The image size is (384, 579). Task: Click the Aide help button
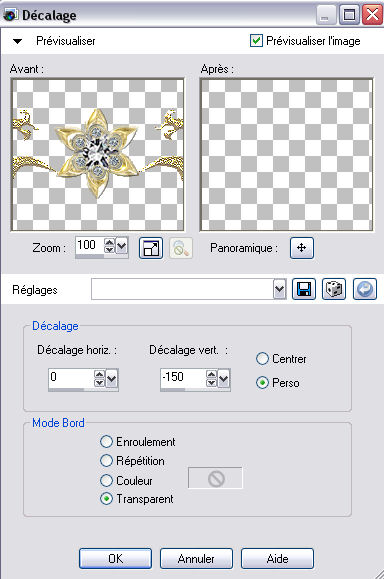point(277,558)
